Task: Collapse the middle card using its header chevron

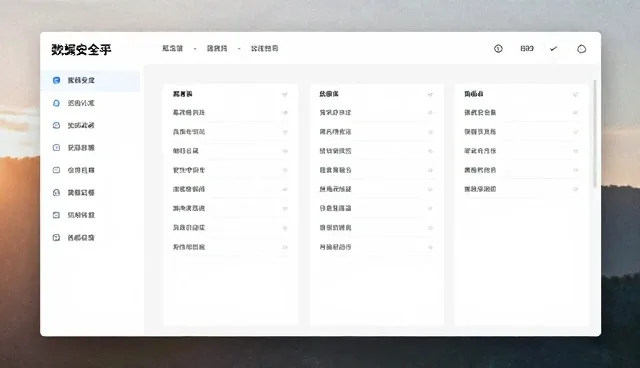Action: [x=430, y=95]
